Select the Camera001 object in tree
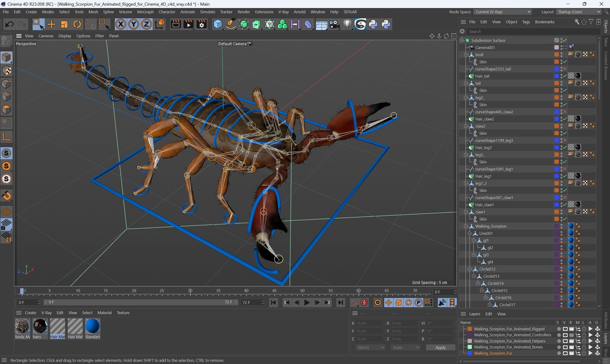The height and width of the screenshot is (364, 610). 485,48
